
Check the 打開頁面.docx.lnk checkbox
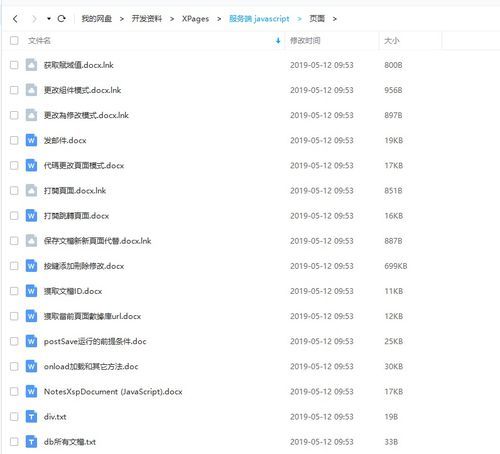[x=14, y=191]
